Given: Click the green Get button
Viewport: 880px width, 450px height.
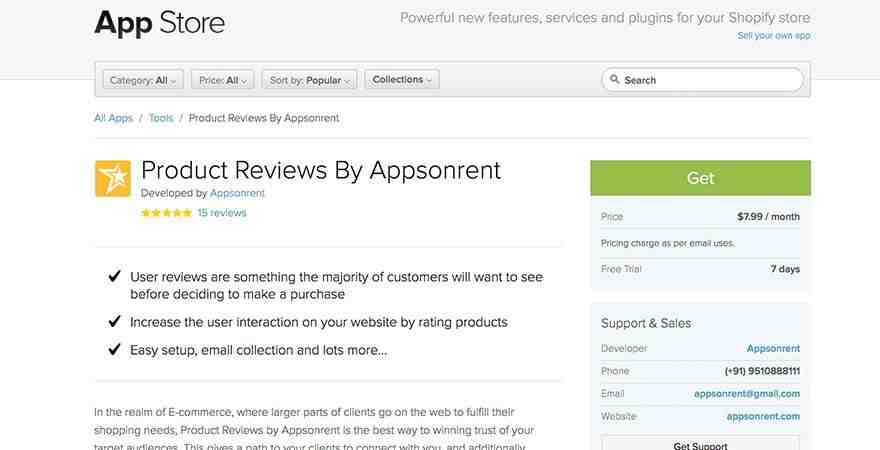Looking at the screenshot, I should pyautogui.click(x=700, y=178).
